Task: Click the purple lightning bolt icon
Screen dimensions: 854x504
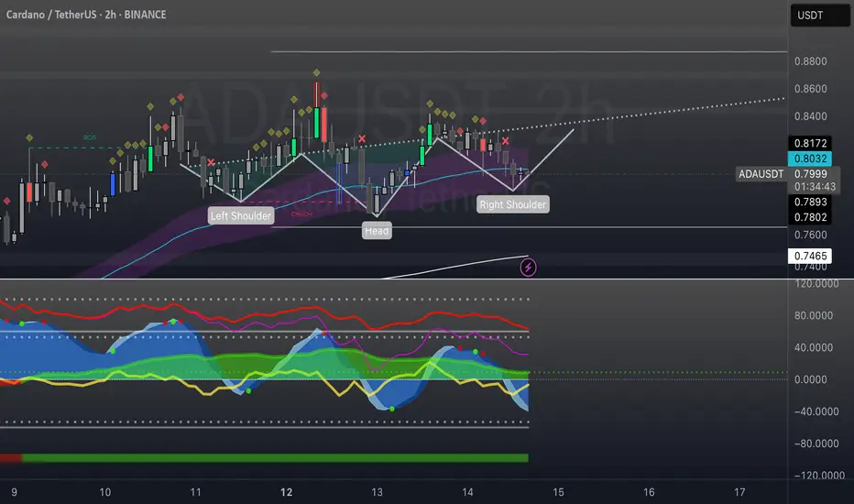Action: pyautogui.click(x=528, y=268)
